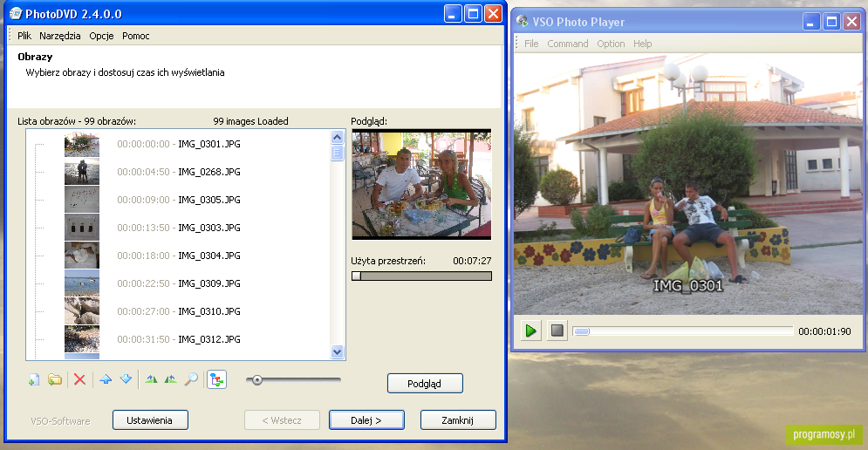Click image list scrollbar up arrow
This screenshot has width=868, height=450.
point(337,137)
